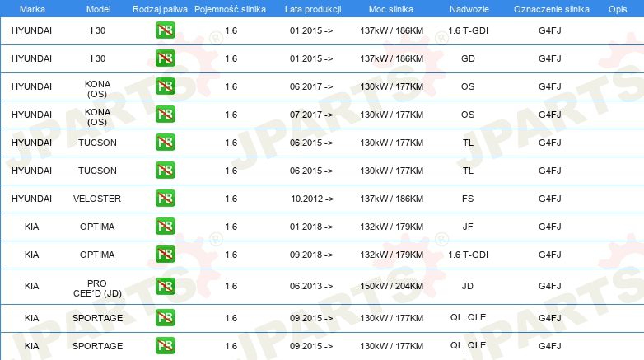The image size is (644, 360).
Task: Click the Oznaczenie silnika column header
Action: click(552, 9)
